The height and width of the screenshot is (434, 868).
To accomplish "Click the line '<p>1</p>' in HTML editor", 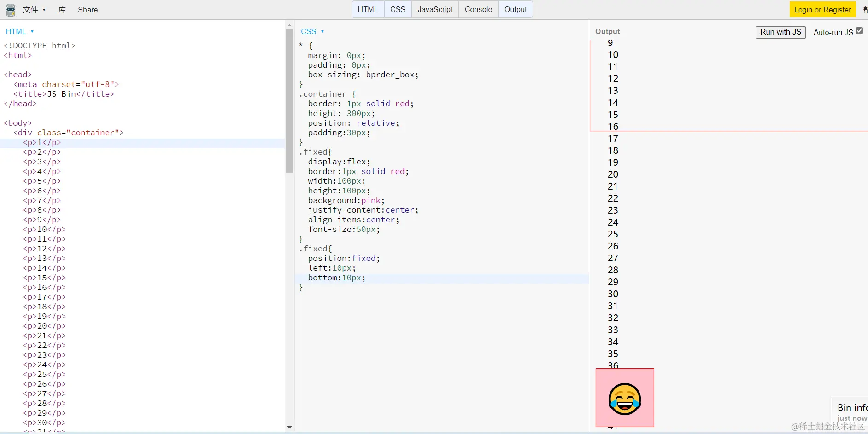I will point(42,143).
